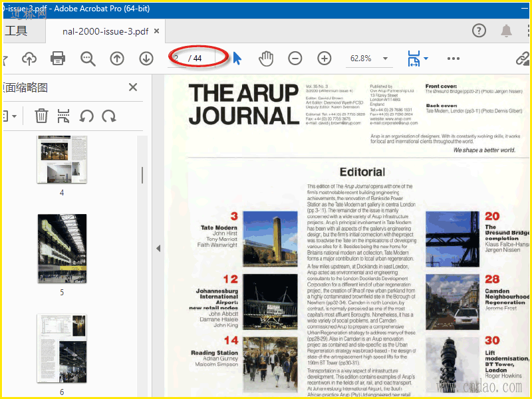532x399 pixels.
Task: Click the 'Tate Modern' article title
Action: (219, 227)
